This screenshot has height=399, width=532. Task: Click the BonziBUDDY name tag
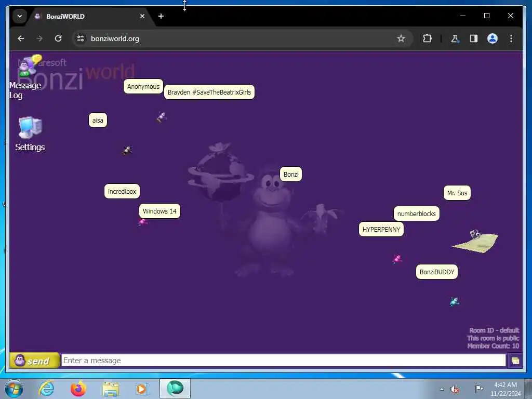pos(436,272)
